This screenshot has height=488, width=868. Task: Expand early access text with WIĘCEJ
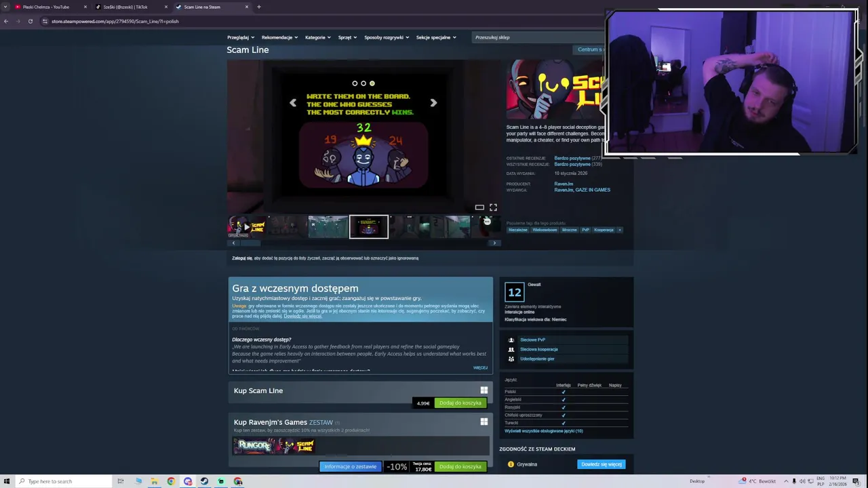[x=480, y=367]
